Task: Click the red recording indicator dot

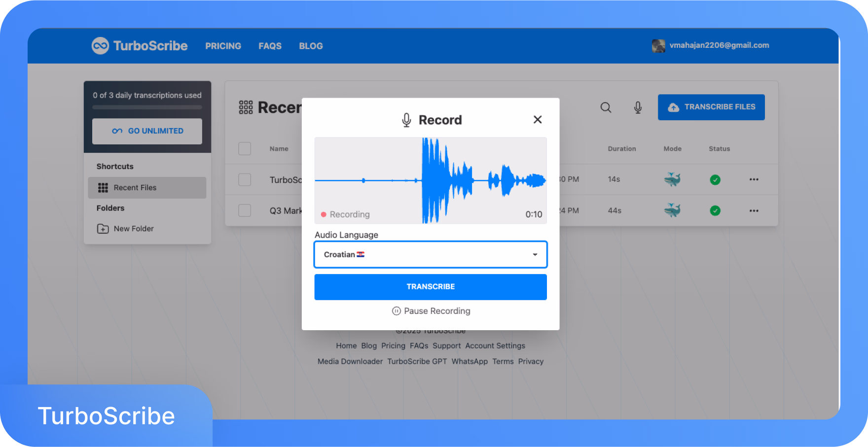Action: 324,214
